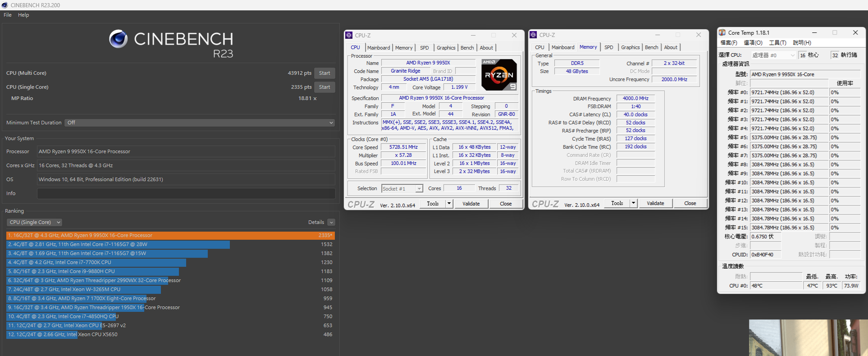Open the Cinebench Help menu
Viewport: 868px width, 356px height.
23,15
